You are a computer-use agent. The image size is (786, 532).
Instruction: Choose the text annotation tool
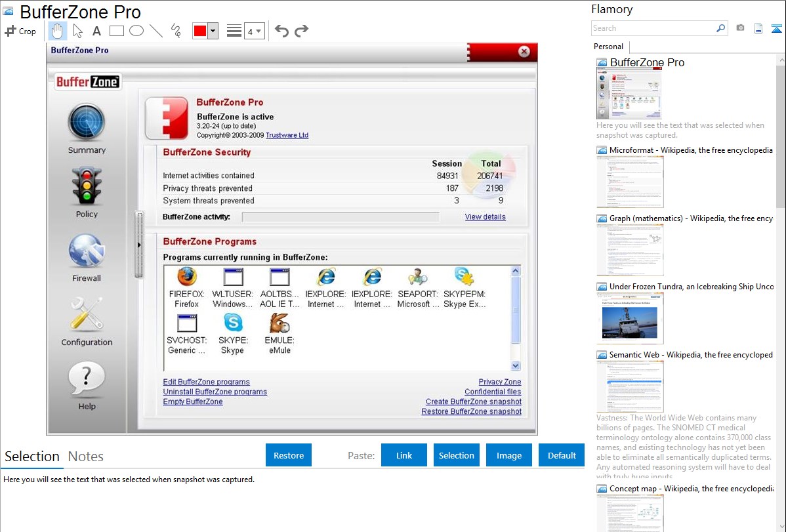[96, 31]
